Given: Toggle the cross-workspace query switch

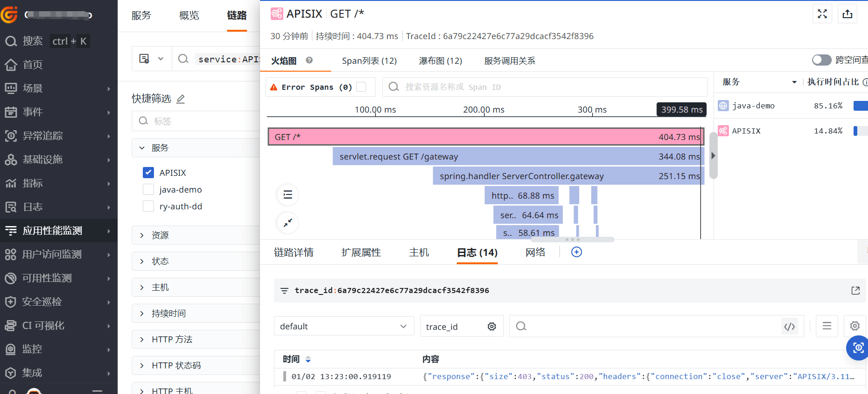Looking at the screenshot, I should click(x=821, y=60).
